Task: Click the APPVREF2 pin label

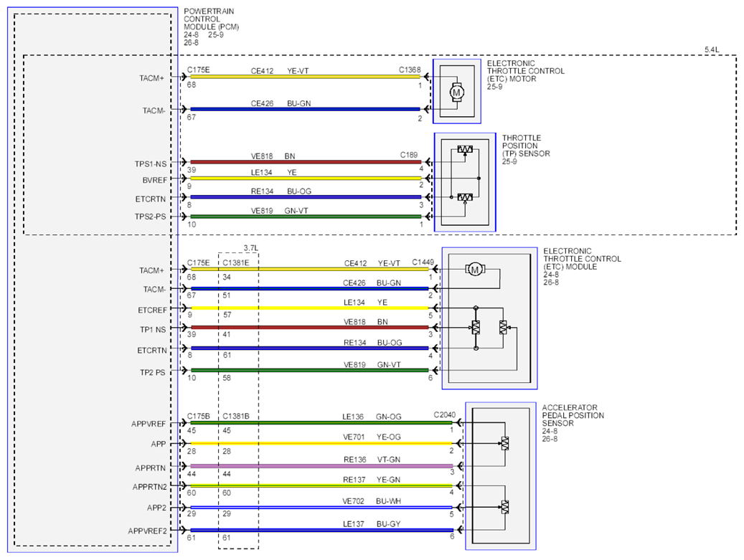Action: (148, 531)
